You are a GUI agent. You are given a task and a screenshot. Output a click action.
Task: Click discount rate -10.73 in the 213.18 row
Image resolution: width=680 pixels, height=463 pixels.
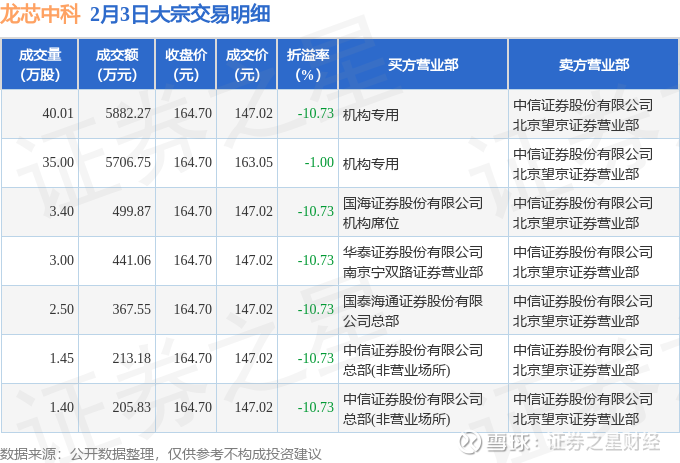pos(316,359)
